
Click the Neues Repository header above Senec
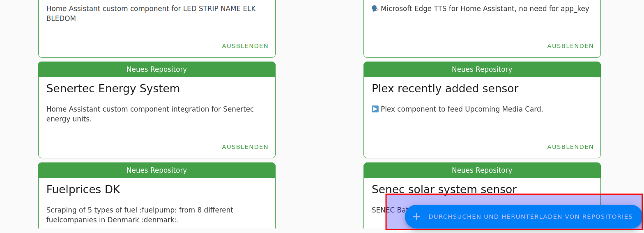[482, 170]
